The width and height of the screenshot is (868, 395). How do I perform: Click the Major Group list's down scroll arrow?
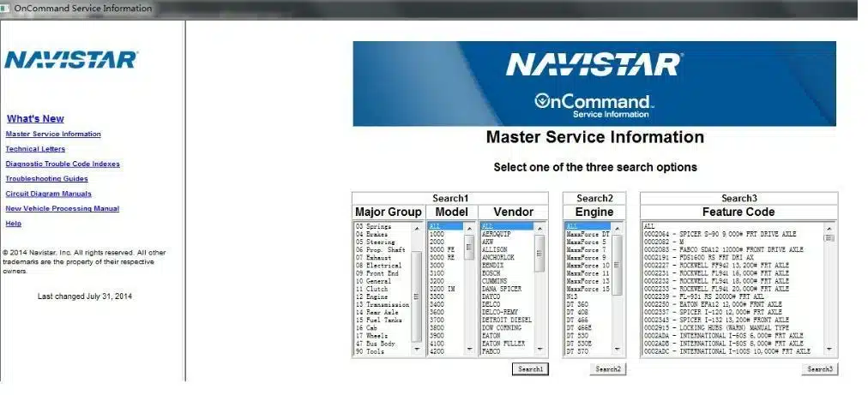(417, 349)
